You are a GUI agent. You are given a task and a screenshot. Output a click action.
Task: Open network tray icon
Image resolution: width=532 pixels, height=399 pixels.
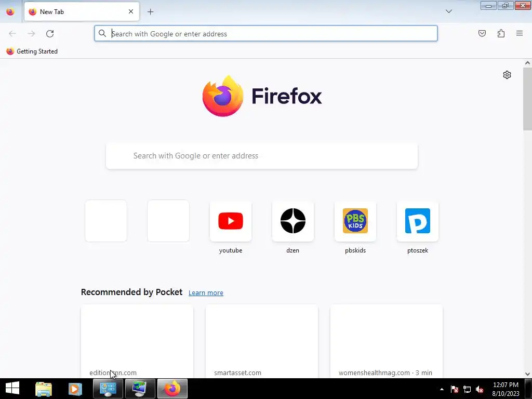tap(467, 389)
